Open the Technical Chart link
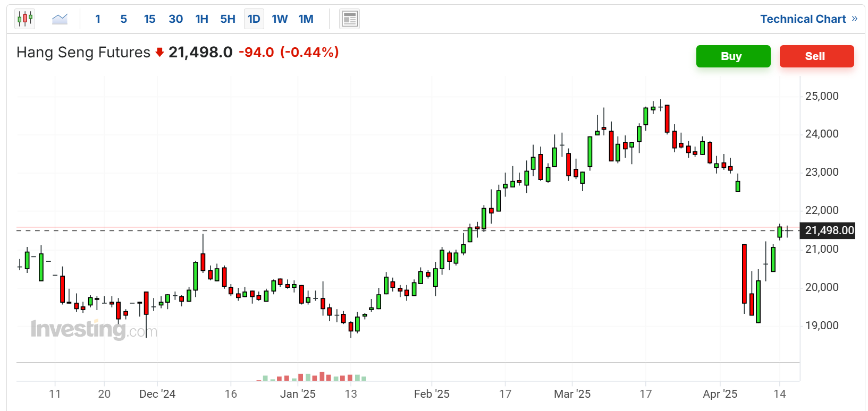 (x=803, y=19)
